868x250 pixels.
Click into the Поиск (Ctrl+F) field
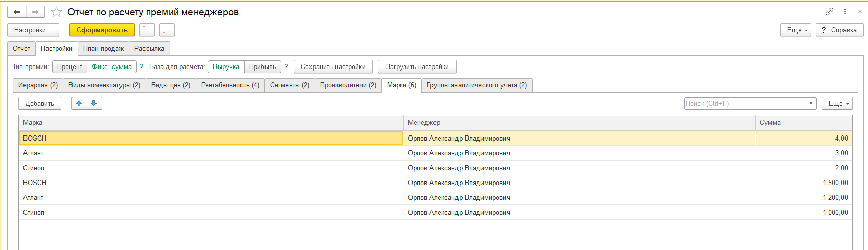745,103
